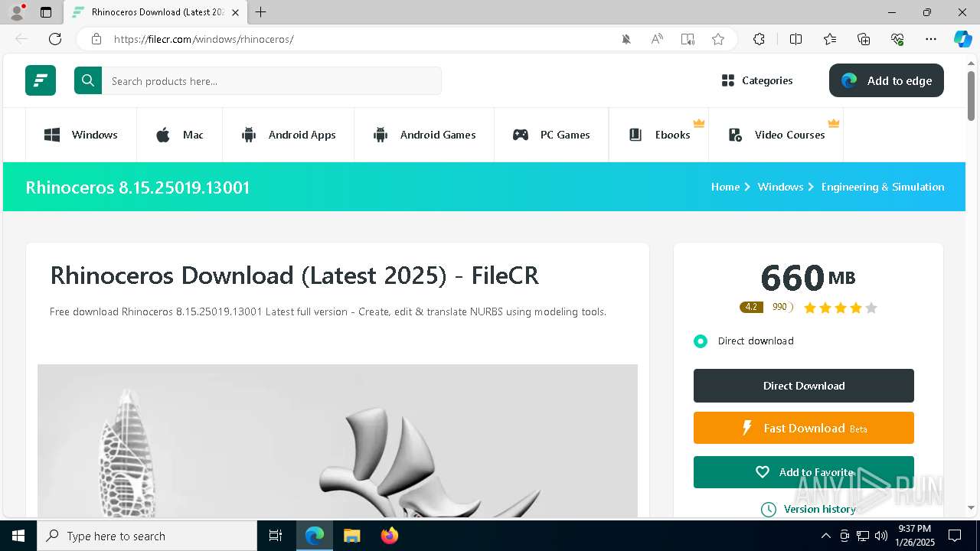Screen dimensions: 980x551
Task: Open File Explorer from the taskbar
Action: coord(352,536)
